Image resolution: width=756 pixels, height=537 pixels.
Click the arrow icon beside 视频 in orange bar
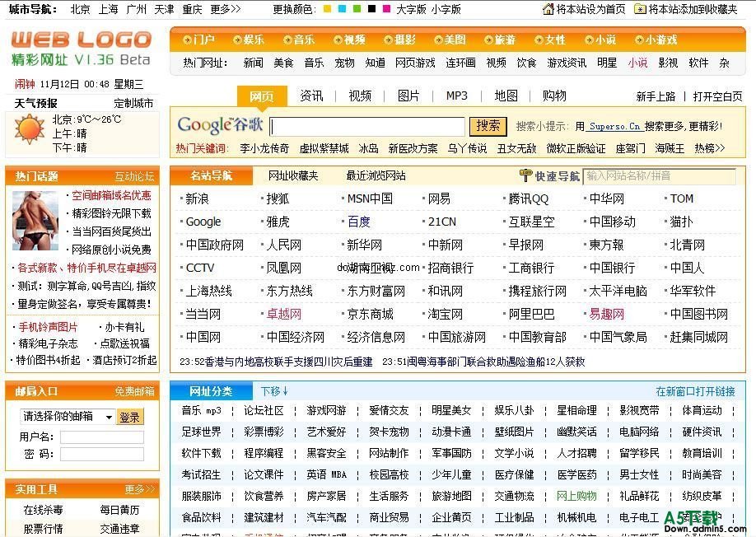(338, 40)
